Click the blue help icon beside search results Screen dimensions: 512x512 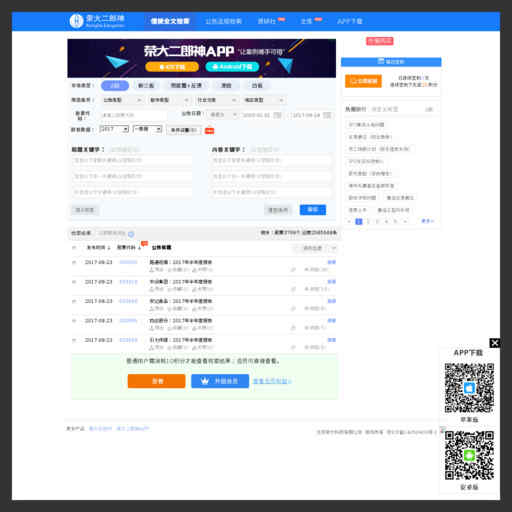pos(131,234)
